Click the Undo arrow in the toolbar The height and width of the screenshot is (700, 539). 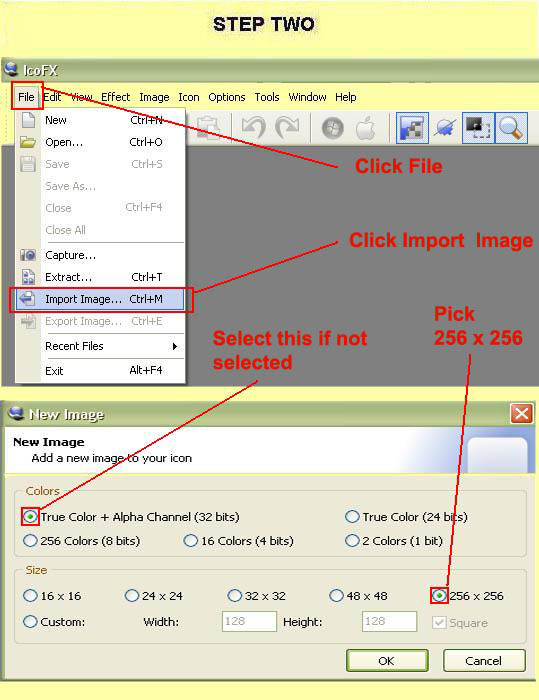(x=253, y=128)
